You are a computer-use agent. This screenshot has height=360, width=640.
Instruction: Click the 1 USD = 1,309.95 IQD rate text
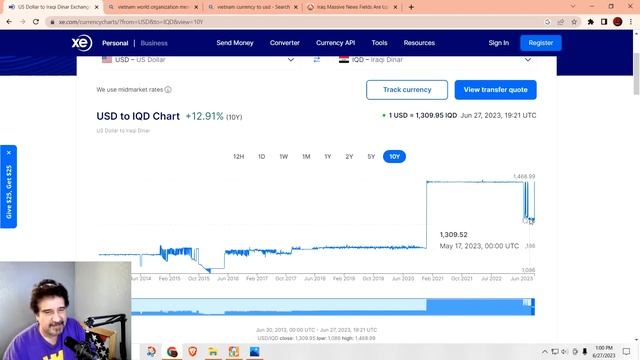[422, 116]
